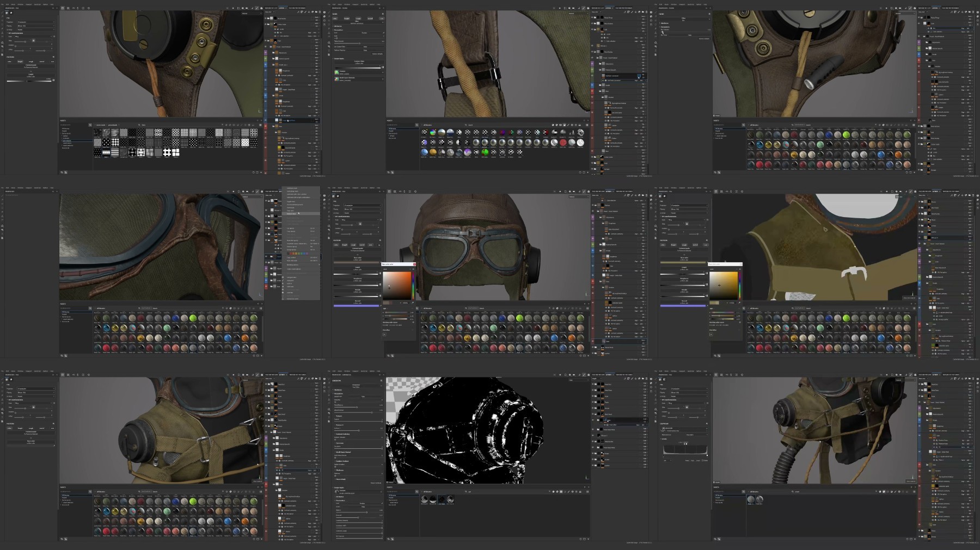
Task: Open Projection dropdown in front helmet frame
Action: [362, 206]
